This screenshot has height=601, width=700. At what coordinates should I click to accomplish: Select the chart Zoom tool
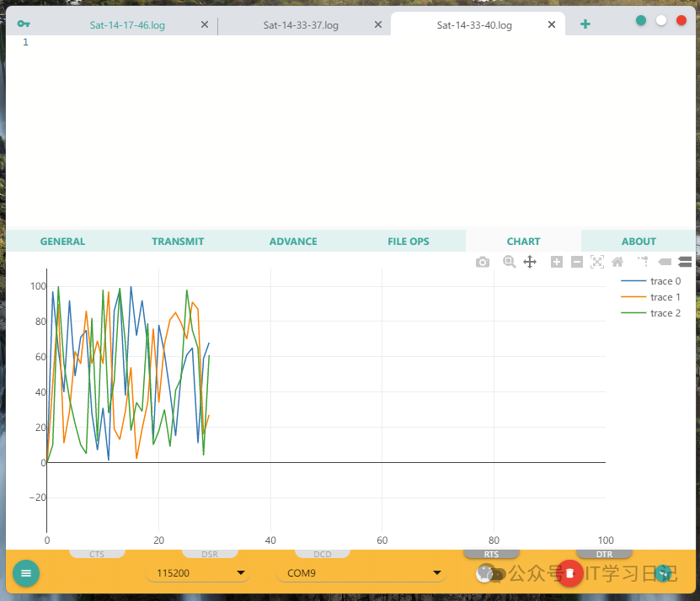[509, 262]
